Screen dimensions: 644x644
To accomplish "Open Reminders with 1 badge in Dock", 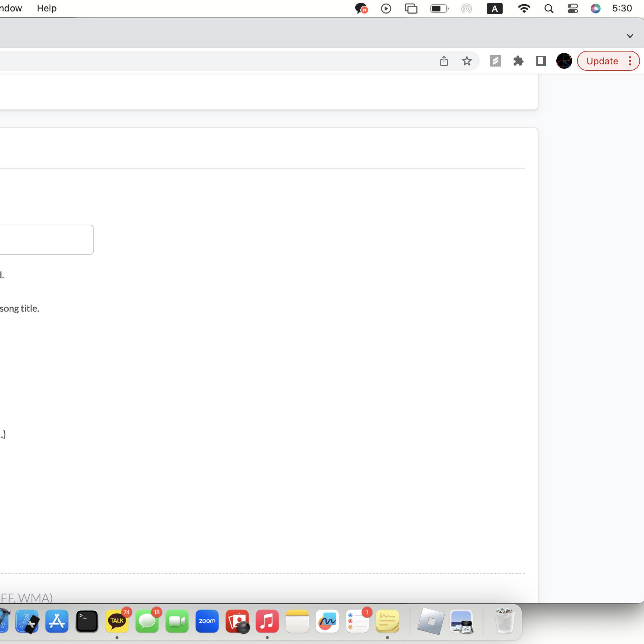I will [x=357, y=621].
